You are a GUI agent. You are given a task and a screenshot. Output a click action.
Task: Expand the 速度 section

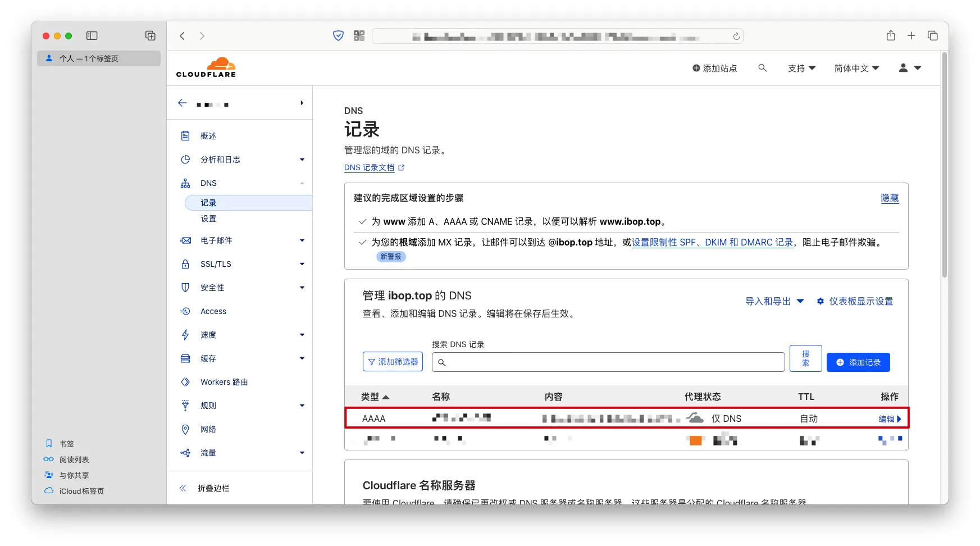pos(243,335)
